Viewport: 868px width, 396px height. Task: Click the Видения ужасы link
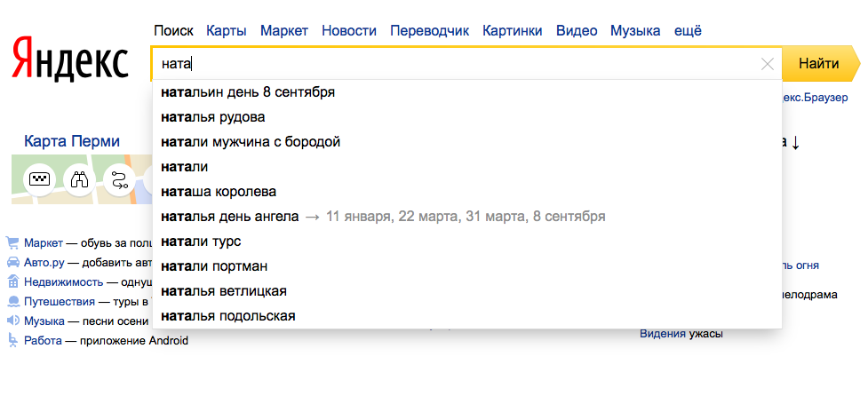click(x=681, y=334)
